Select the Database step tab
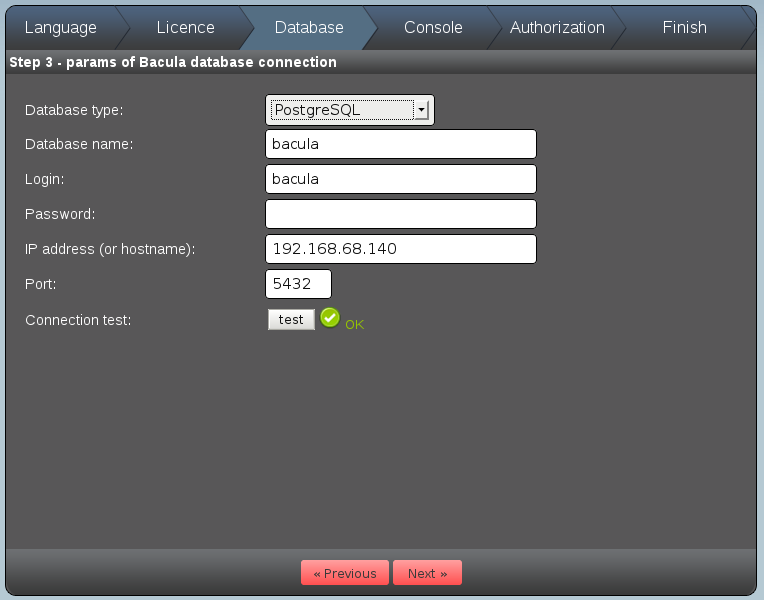Screen dimensions: 764x600 point(309,27)
